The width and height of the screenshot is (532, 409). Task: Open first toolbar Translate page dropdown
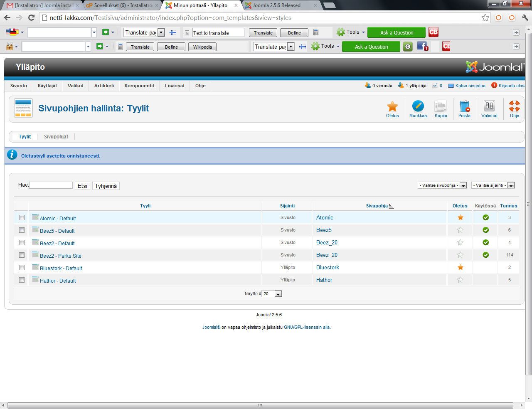(x=144, y=32)
